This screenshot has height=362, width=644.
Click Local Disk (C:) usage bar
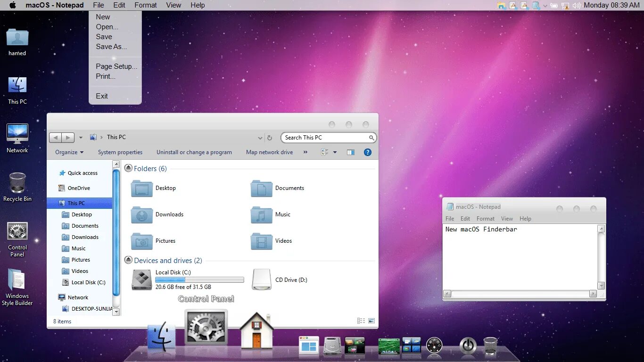[200, 280]
